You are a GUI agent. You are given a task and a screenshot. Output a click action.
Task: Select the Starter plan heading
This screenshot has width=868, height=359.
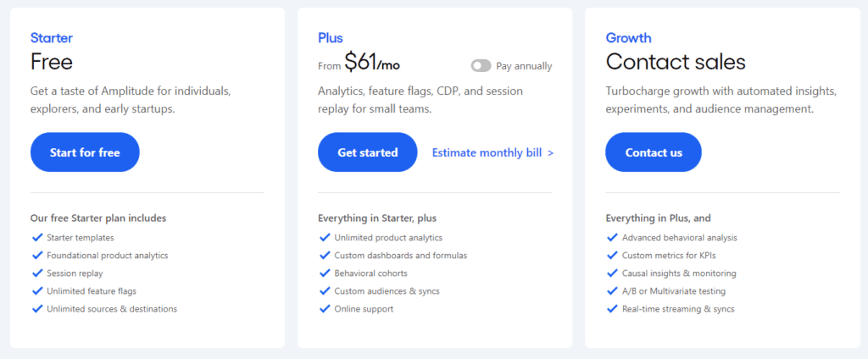52,38
